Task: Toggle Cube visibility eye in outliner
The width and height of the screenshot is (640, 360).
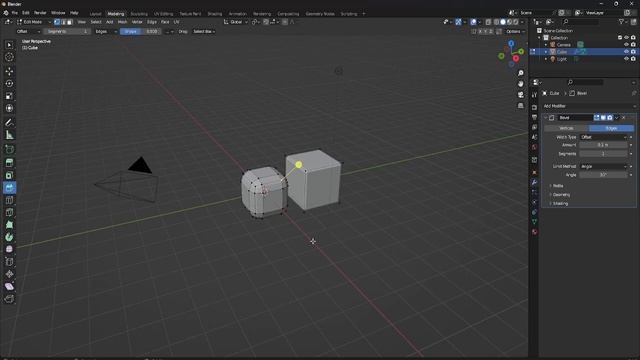Action: pyautogui.click(x=626, y=52)
